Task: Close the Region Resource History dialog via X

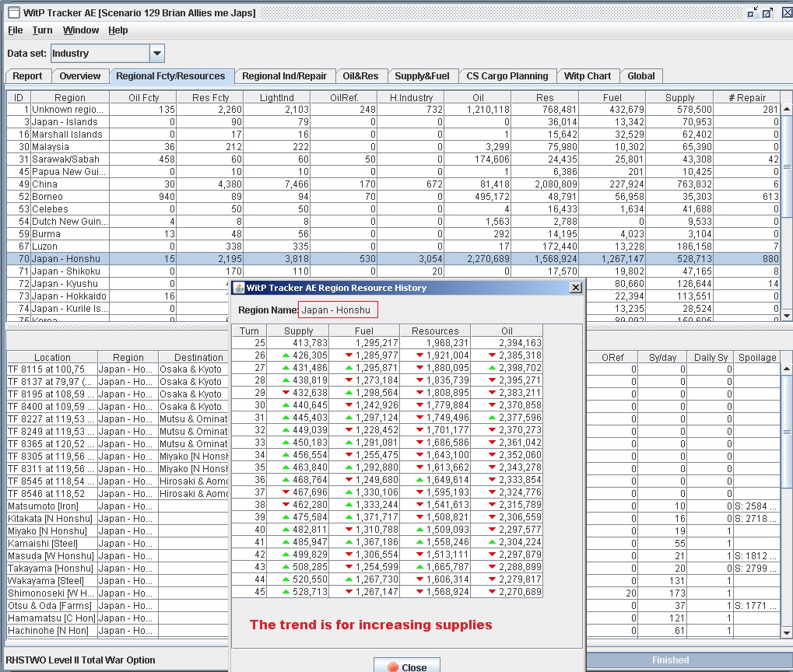Action: click(x=575, y=288)
